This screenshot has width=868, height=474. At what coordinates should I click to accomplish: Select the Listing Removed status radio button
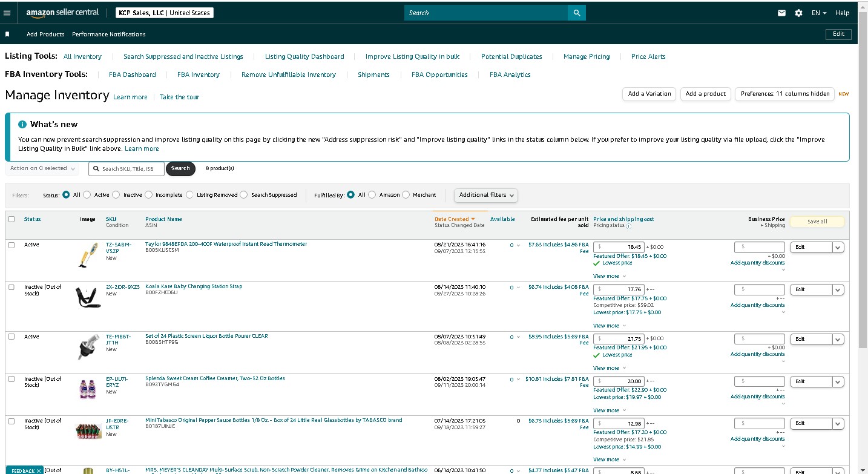click(189, 195)
